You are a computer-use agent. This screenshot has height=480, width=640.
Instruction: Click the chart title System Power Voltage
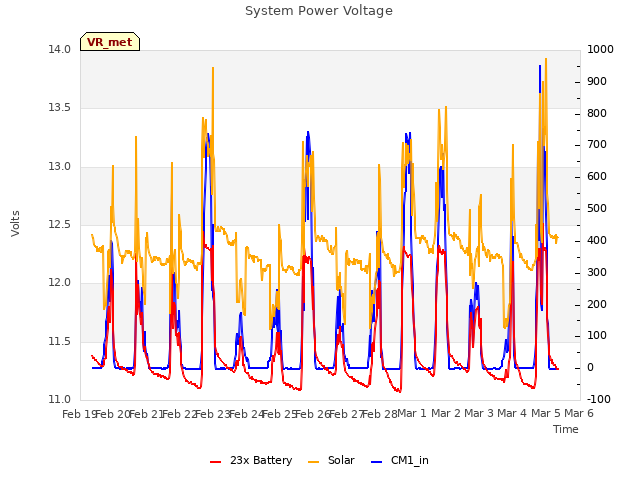319,11
